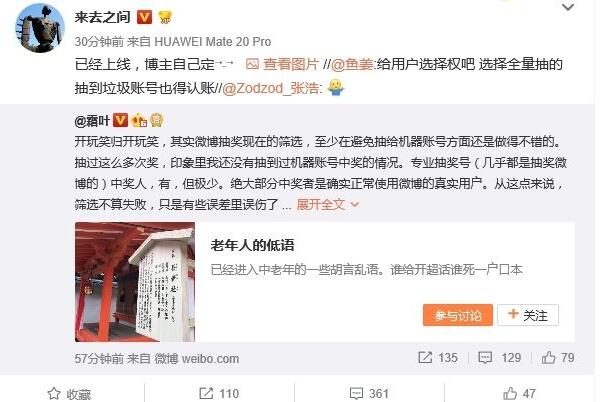Viewport: 605px width, 402px height.
Task: Open @鱼姜 mention link
Action: coord(352,64)
